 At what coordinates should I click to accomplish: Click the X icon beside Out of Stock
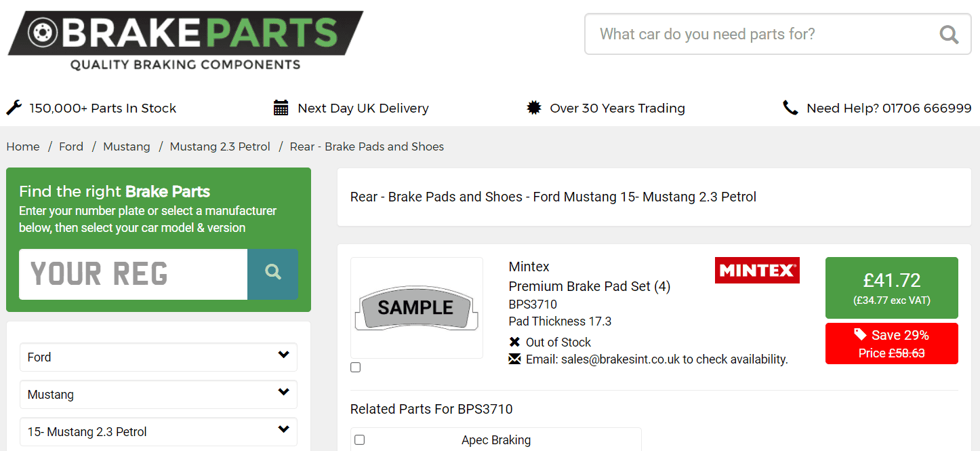(514, 342)
